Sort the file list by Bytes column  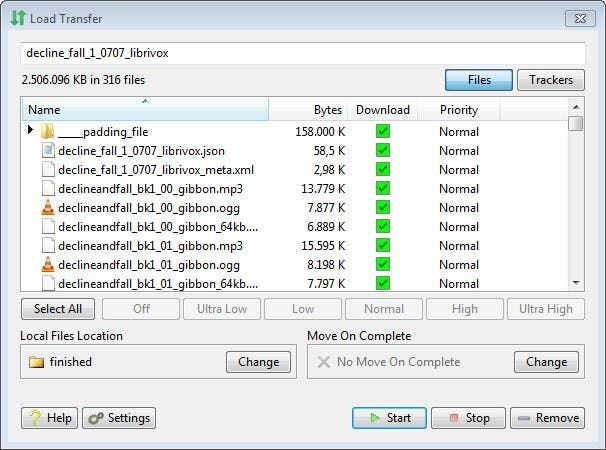tap(308, 109)
